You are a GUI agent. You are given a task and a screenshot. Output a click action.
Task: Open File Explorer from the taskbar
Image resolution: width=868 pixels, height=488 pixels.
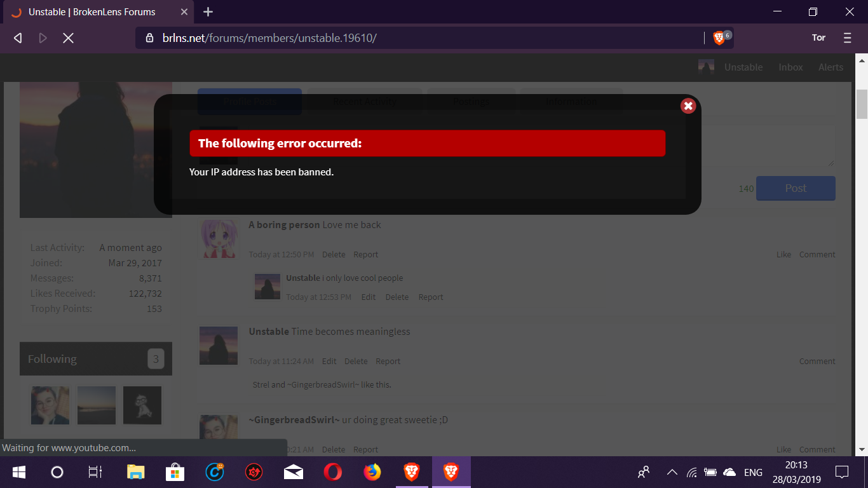(x=135, y=472)
